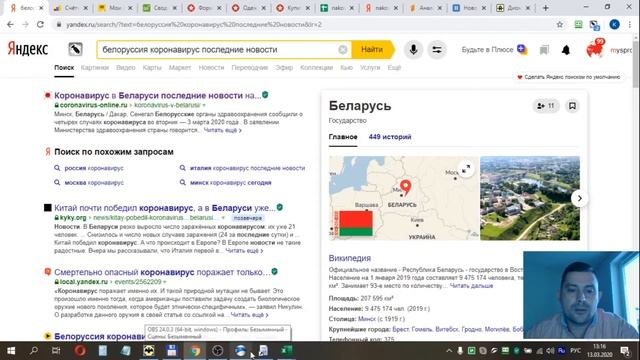Click Сделать Яндекс поиском по умолчанию
Viewport: 640px width, 360px height.
569,77
